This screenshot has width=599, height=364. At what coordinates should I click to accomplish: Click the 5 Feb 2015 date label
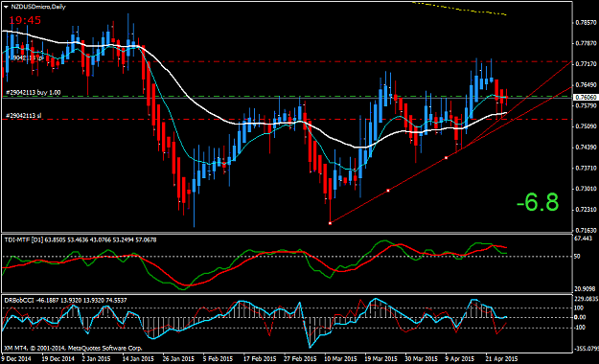point(218,358)
